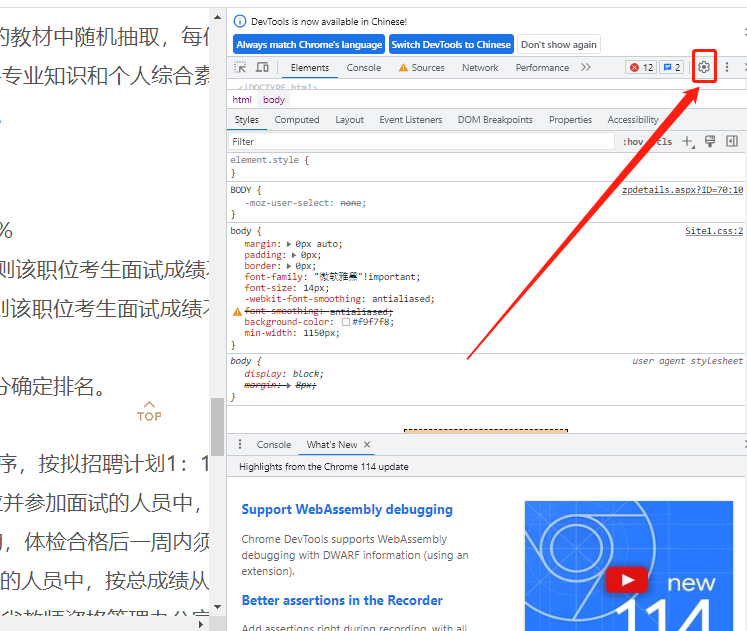Expand the padding shorthand triangle
This screenshot has width=747, height=631.
tap(294, 255)
